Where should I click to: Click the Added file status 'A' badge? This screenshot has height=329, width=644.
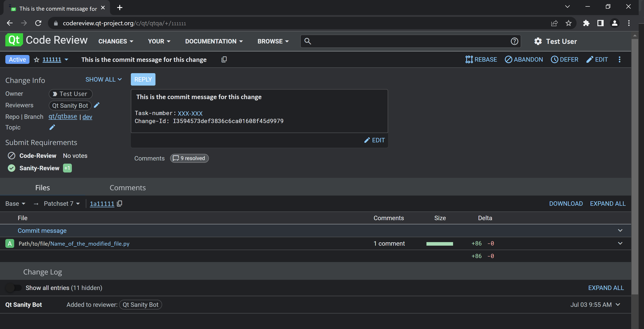(x=10, y=243)
